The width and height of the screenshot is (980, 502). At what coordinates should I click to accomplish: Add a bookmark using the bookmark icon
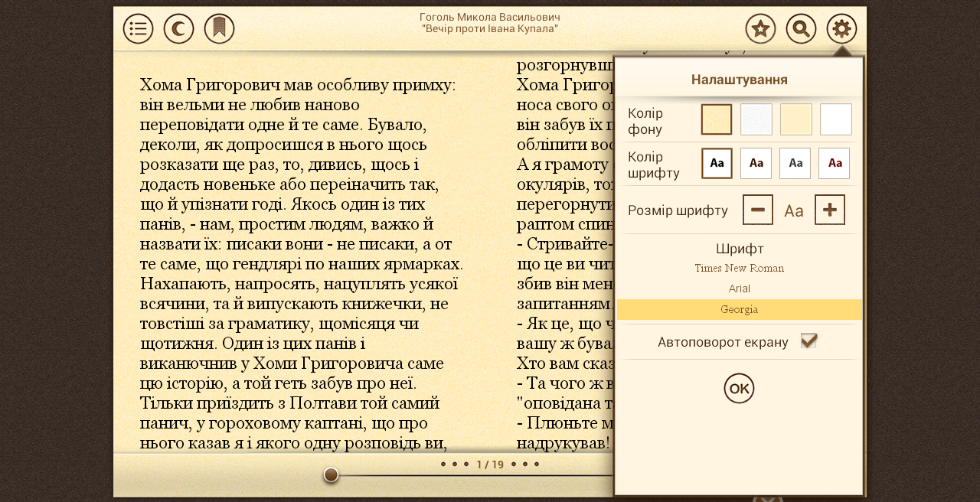click(219, 29)
